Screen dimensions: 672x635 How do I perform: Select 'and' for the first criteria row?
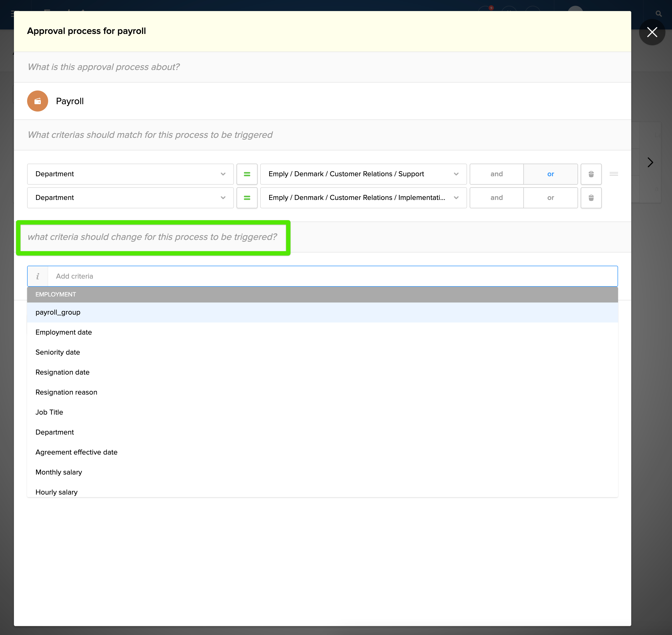pos(496,174)
